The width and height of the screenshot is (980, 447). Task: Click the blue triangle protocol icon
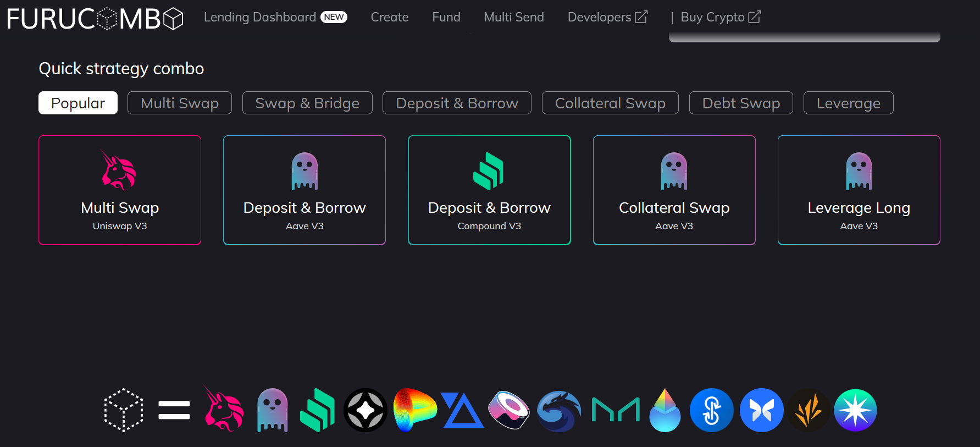coord(462,410)
